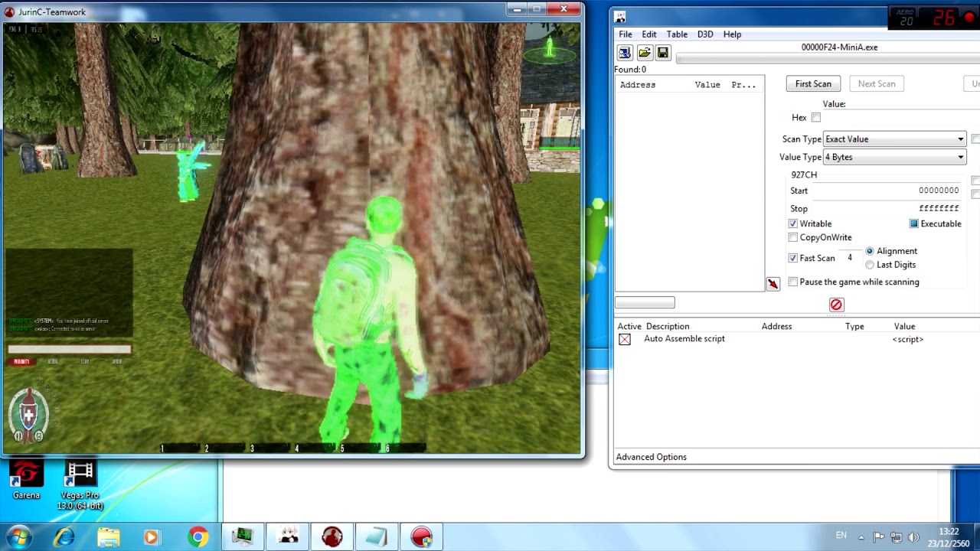Click the Fast Scan alignment value 4
This screenshot has height=551, width=980.
point(850,258)
